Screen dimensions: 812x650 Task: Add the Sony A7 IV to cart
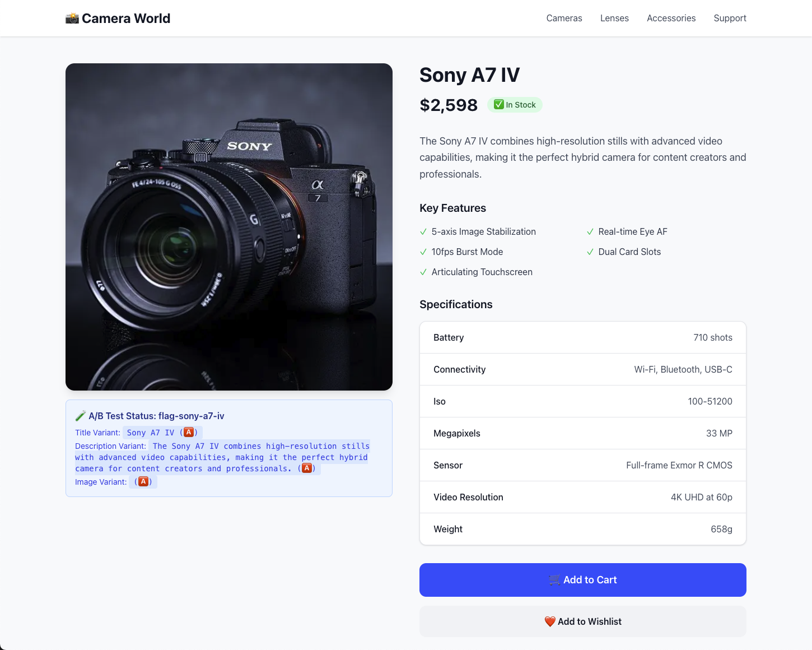coord(583,580)
